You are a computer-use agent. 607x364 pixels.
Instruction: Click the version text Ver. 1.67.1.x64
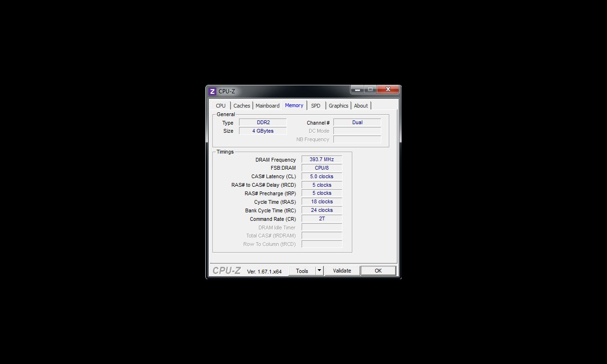click(264, 272)
